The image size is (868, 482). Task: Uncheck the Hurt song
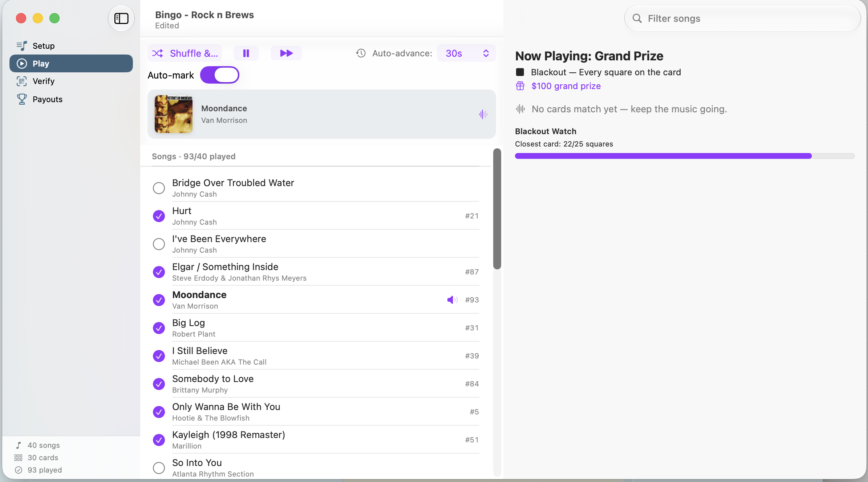tap(159, 216)
